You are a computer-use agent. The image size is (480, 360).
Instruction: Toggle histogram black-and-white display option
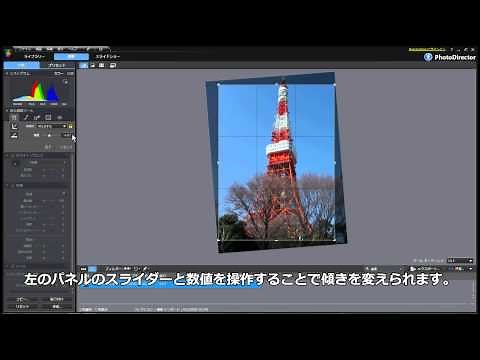[x=70, y=74]
